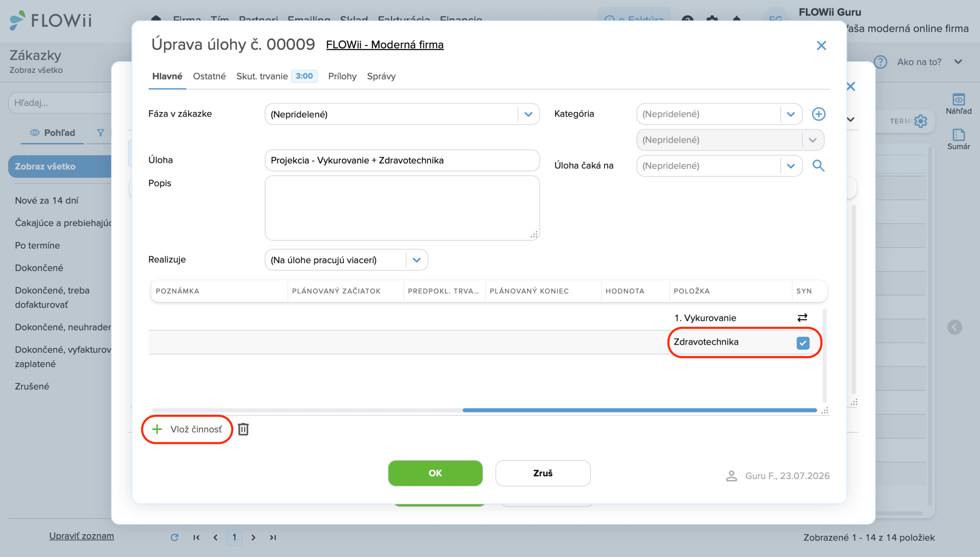Collapse the side panel with the round arrow
Viewport: 980px width, 557px height.
[x=955, y=327]
